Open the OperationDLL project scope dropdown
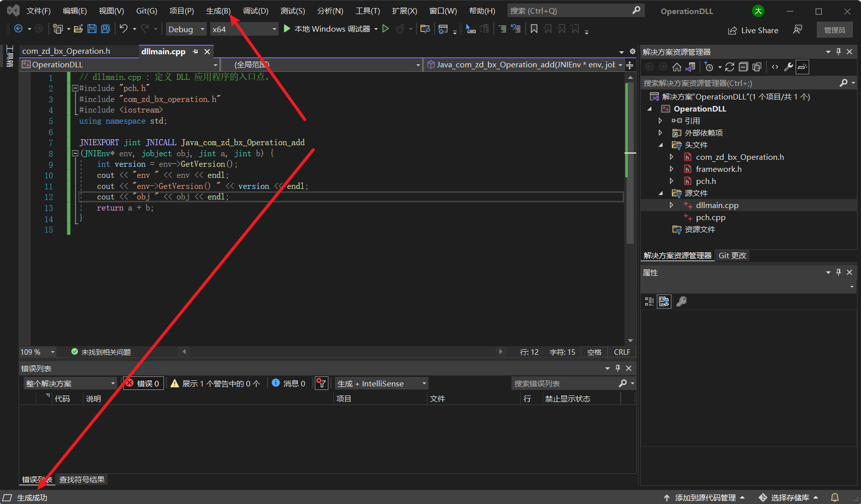The width and height of the screenshot is (861, 504). click(120, 65)
